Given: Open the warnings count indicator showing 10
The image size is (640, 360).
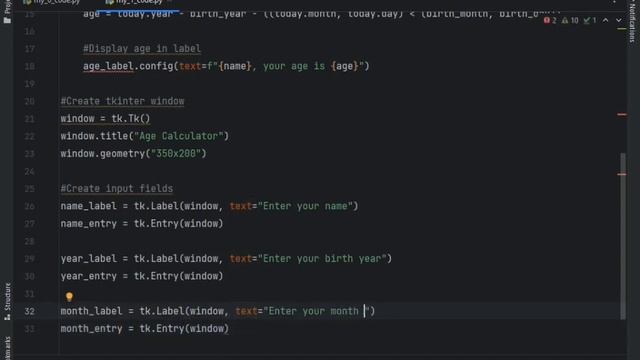Looking at the screenshot, I should 570,20.
